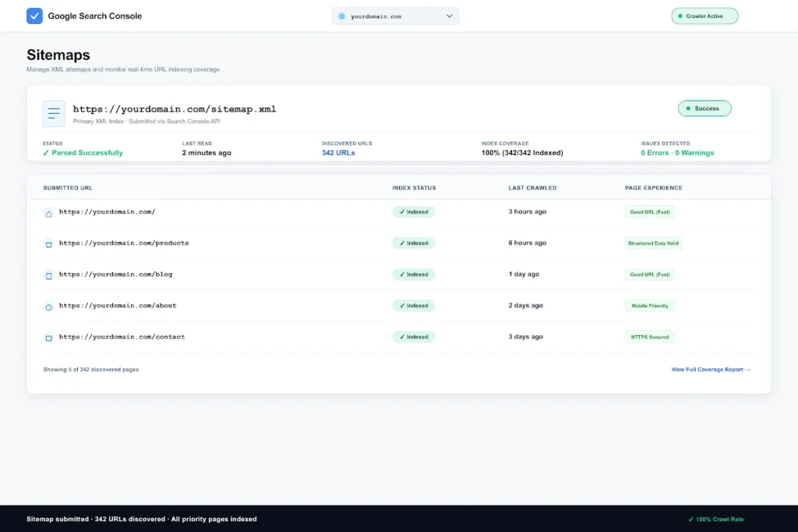Click the Index Status column header

tap(414, 188)
